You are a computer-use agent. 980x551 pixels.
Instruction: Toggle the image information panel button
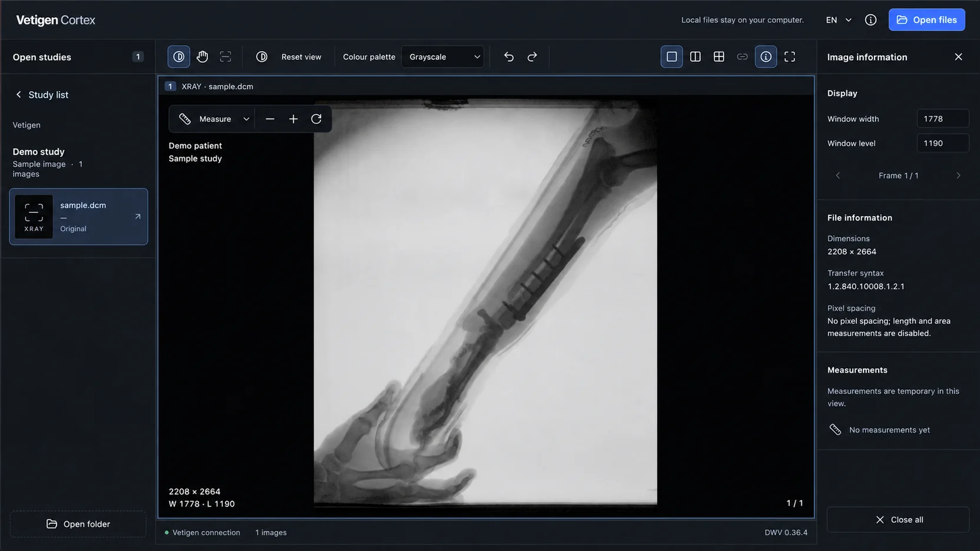coord(766,57)
